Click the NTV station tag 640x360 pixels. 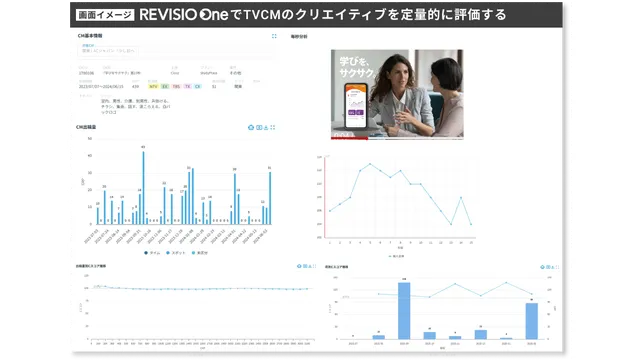click(153, 87)
